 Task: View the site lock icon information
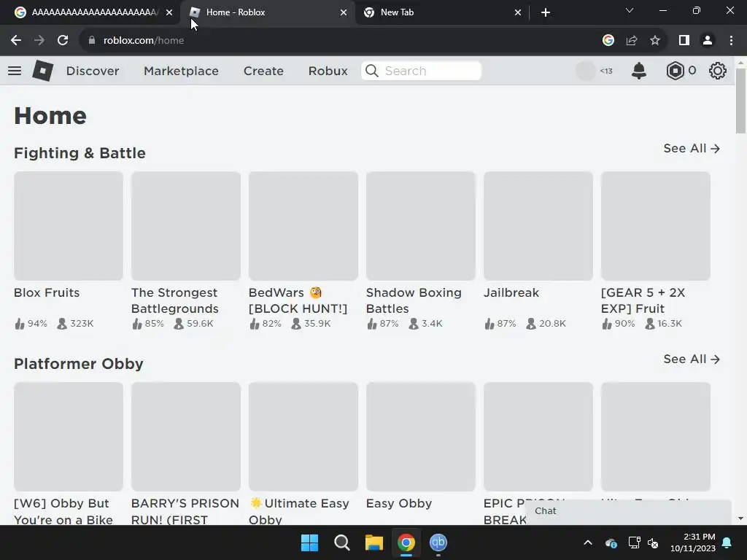(x=92, y=41)
